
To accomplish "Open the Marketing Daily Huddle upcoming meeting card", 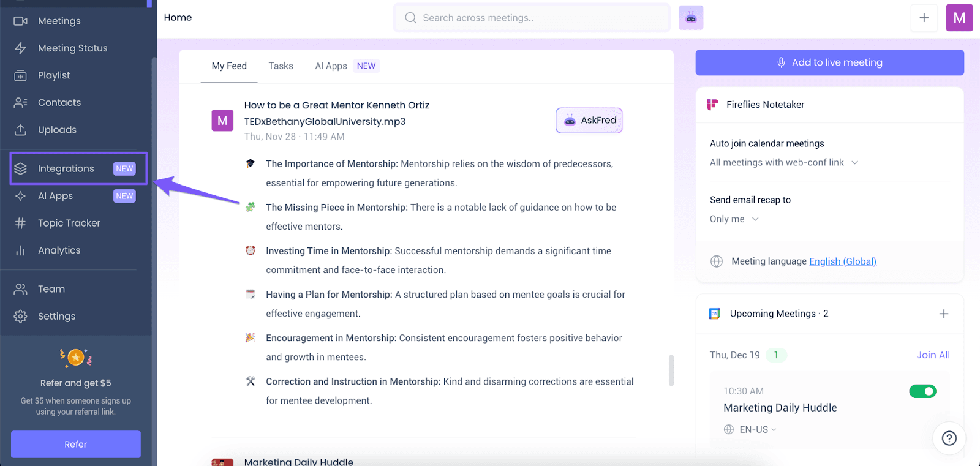I will point(829,408).
